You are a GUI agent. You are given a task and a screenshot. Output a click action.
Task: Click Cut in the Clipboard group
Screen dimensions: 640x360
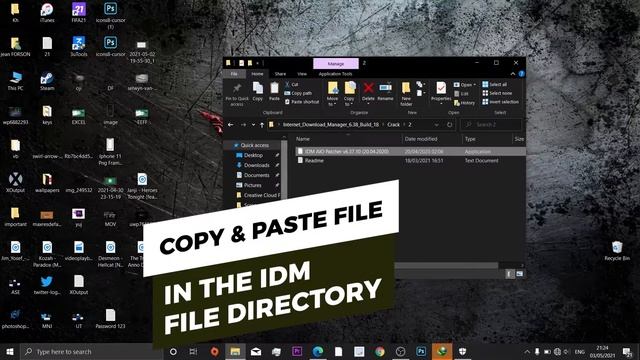(x=291, y=84)
